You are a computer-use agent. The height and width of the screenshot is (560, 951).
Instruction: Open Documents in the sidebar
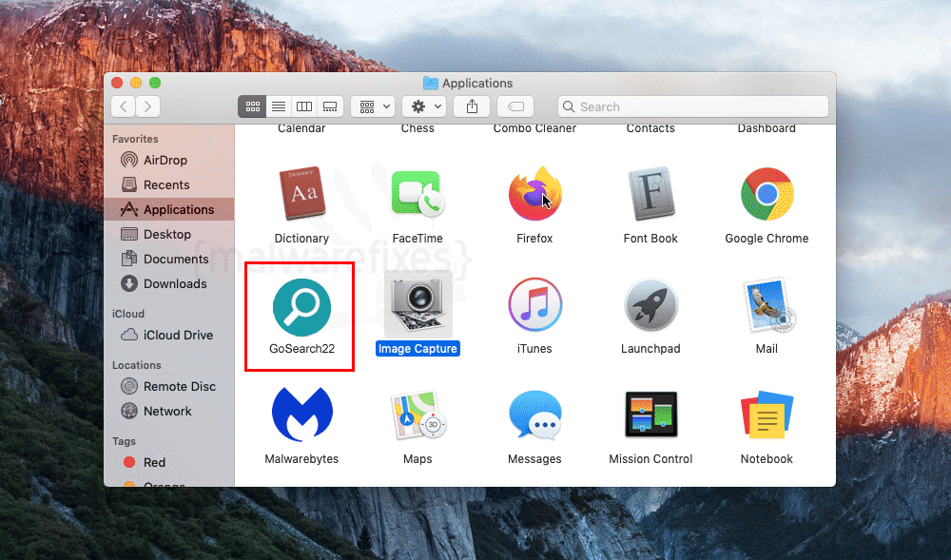(x=169, y=260)
